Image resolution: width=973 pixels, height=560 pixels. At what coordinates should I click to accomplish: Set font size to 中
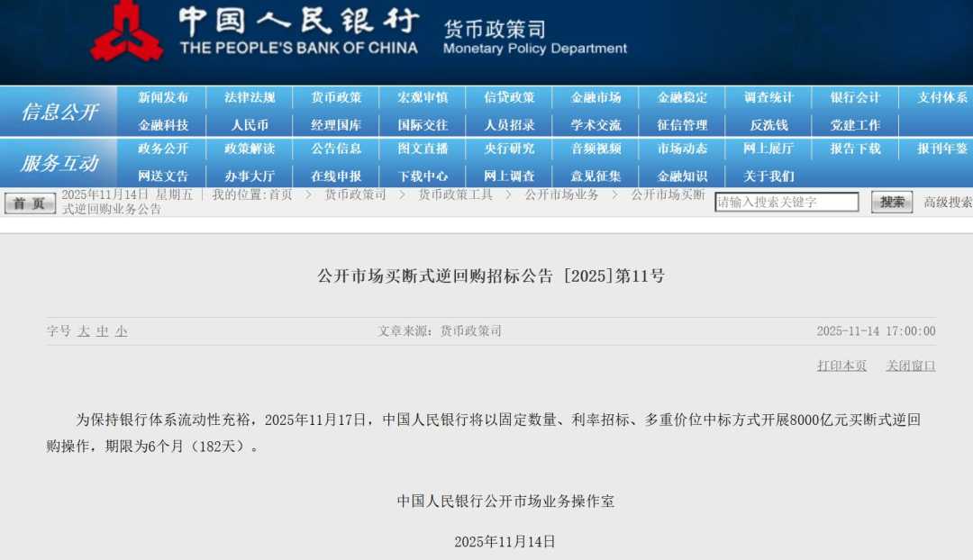(x=103, y=331)
